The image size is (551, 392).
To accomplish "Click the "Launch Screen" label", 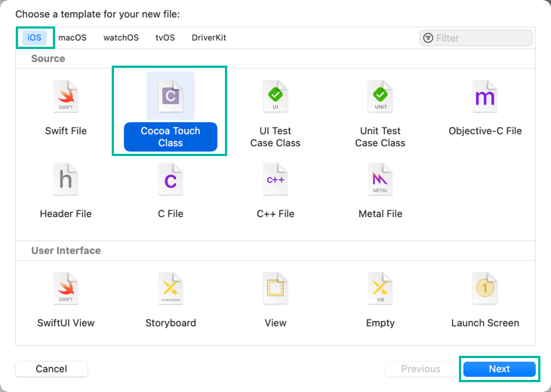I will tap(485, 323).
